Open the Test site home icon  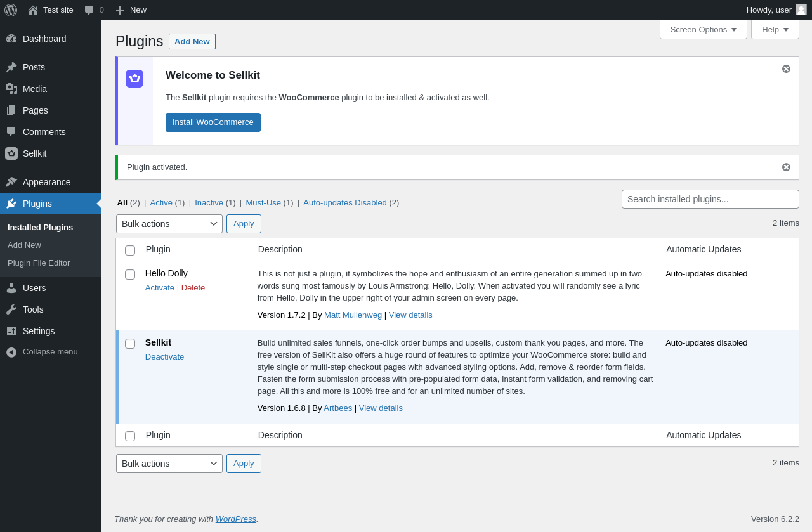point(33,10)
